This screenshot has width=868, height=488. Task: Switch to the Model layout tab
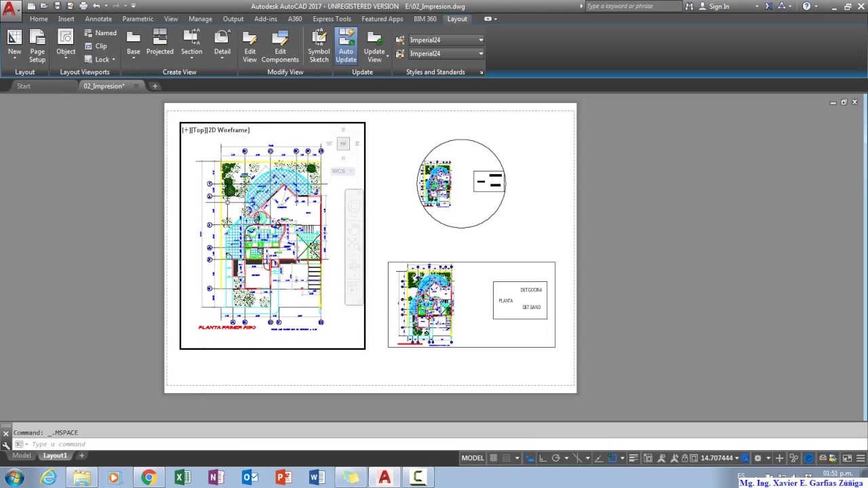pos(22,455)
